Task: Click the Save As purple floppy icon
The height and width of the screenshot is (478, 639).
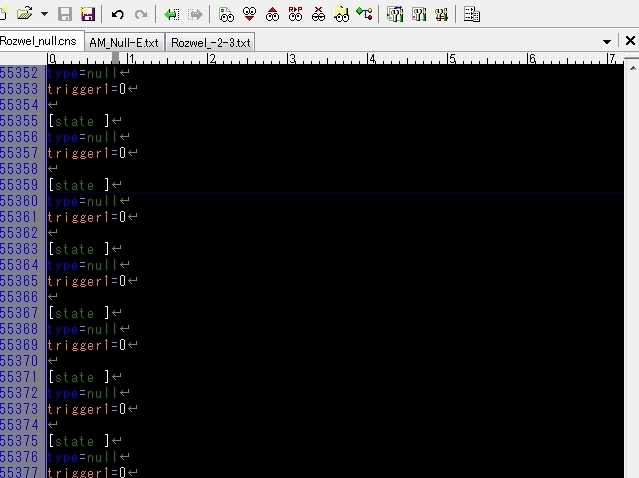Action: (x=88, y=15)
